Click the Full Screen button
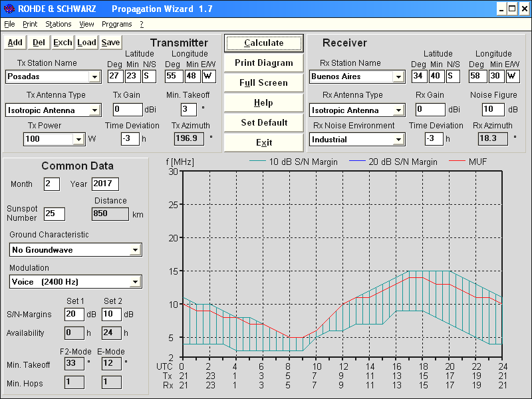Viewport: 532px width, 399px height. 263,82
